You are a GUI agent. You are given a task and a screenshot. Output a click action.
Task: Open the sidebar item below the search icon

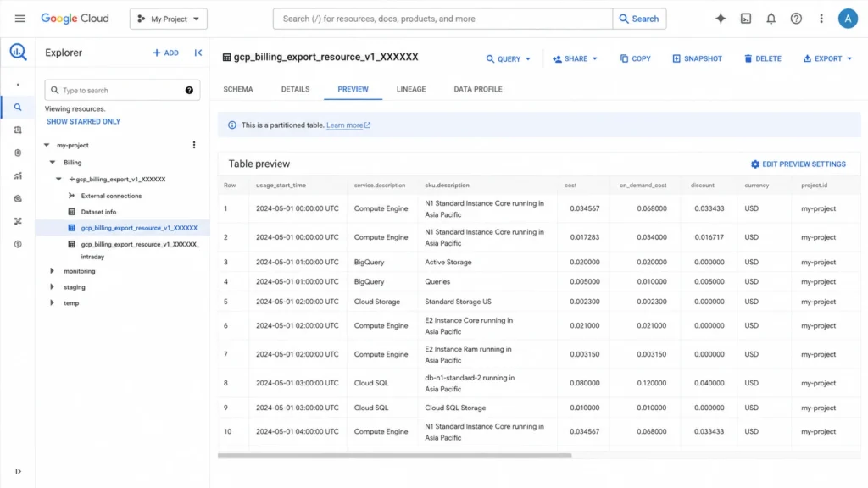[x=18, y=130]
